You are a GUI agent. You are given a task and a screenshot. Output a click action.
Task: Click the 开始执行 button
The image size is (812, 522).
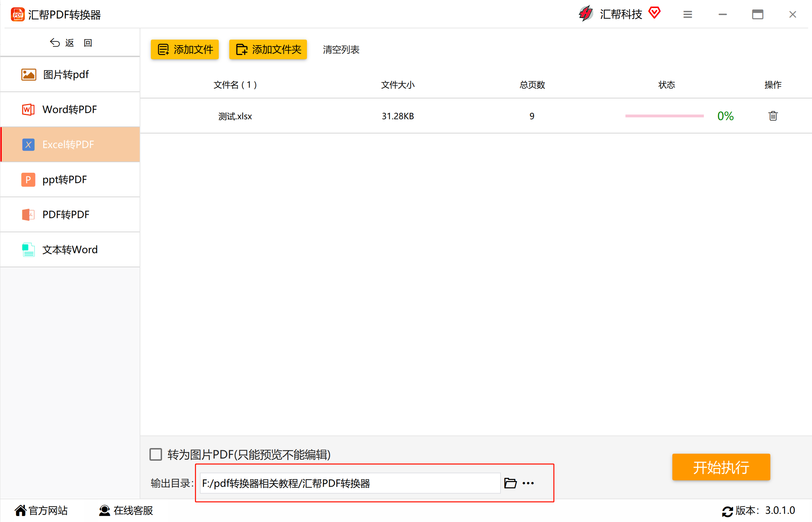point(721,467)
